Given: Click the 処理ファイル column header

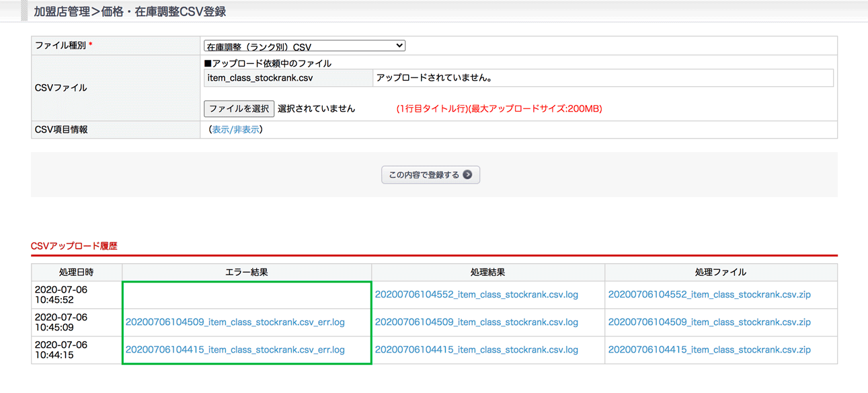Looking at the screenshot, I should 720,273.
